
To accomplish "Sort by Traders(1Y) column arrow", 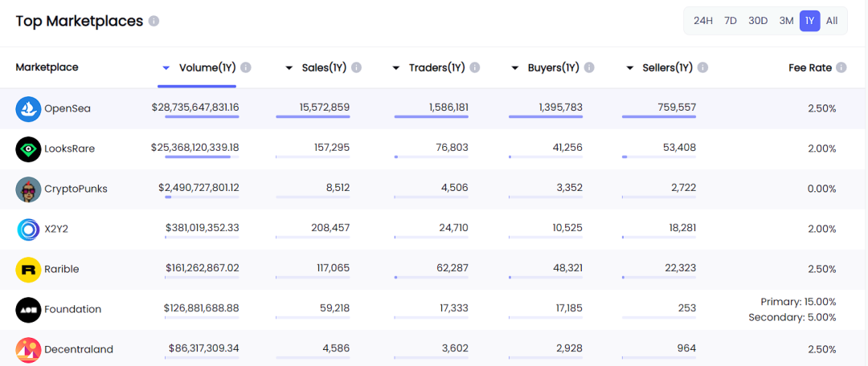I will 396,68.
